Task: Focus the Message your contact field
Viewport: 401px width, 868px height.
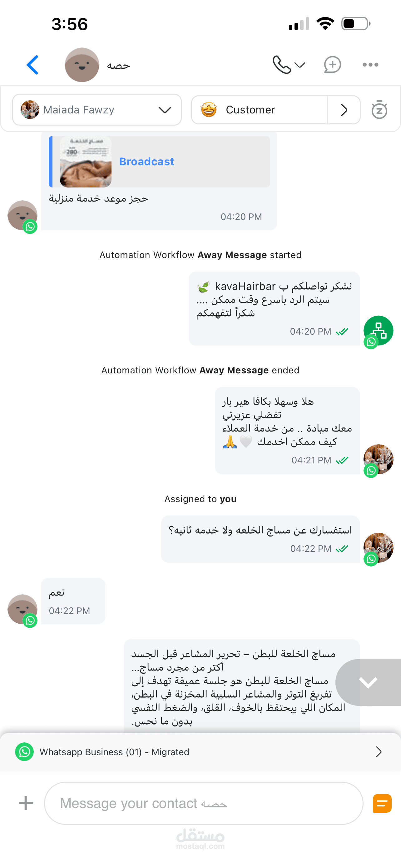Action: pos(204,803)
